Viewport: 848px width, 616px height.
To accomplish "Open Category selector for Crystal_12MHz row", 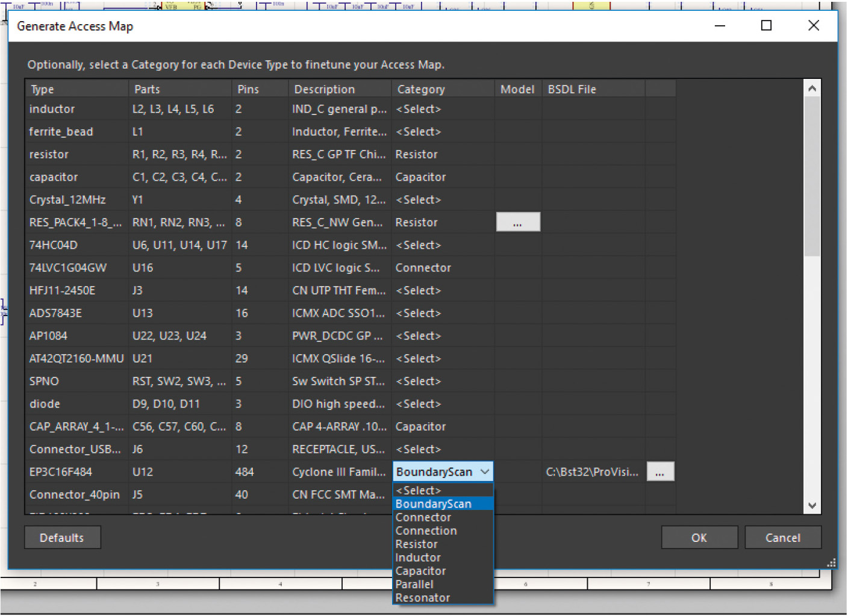I will tap(419, 200).
